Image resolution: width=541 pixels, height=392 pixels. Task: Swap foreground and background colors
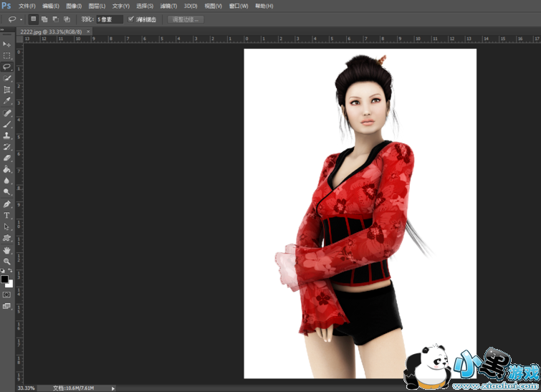(x=11, y=271)
